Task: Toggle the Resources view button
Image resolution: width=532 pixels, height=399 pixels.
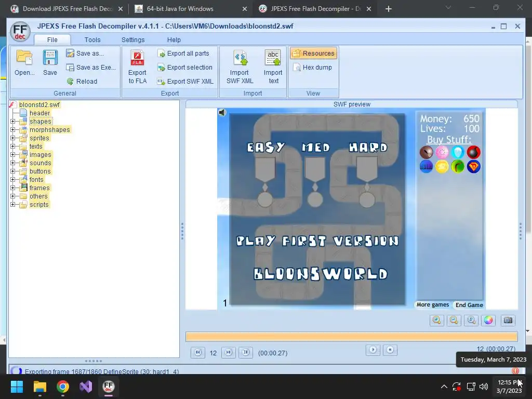Action: (x=313, y=54)
